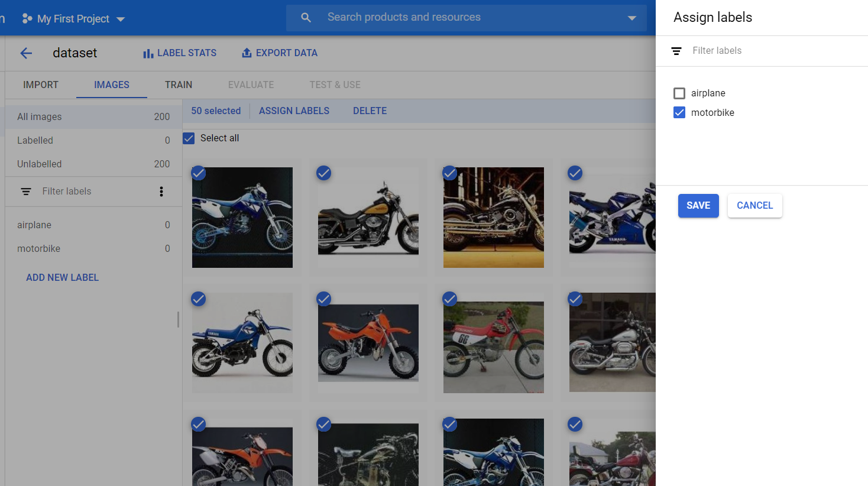Click the project hexagon icon beside My First Project

(27, 19)
